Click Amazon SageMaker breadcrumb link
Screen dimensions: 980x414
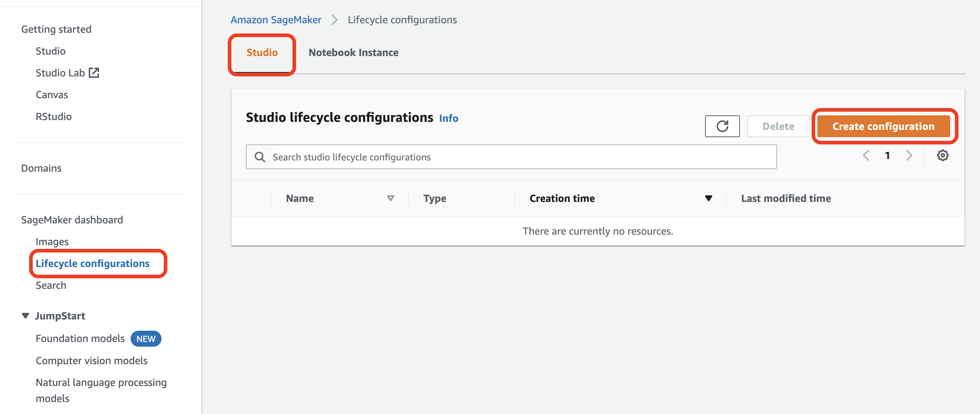[x=276, y=20]
